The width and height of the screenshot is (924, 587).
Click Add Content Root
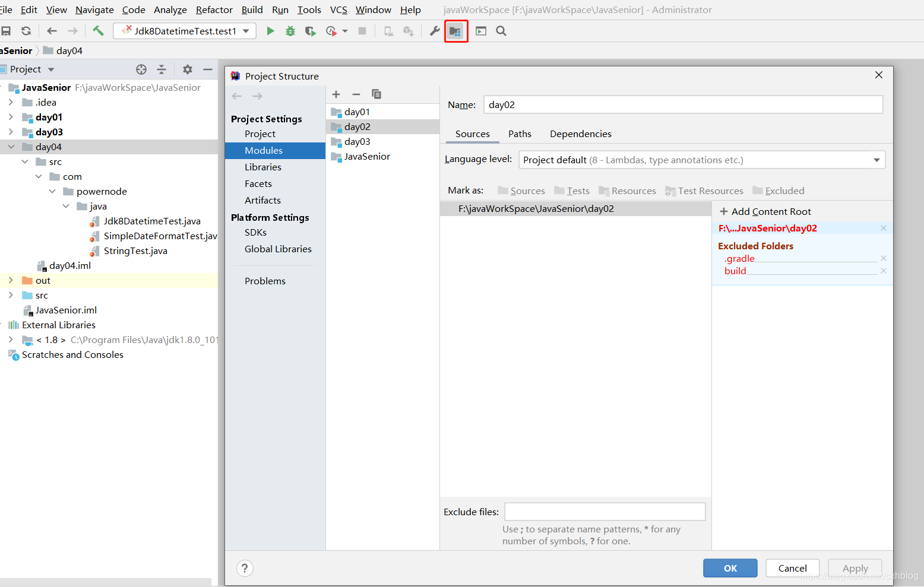(x=765, y=211)
